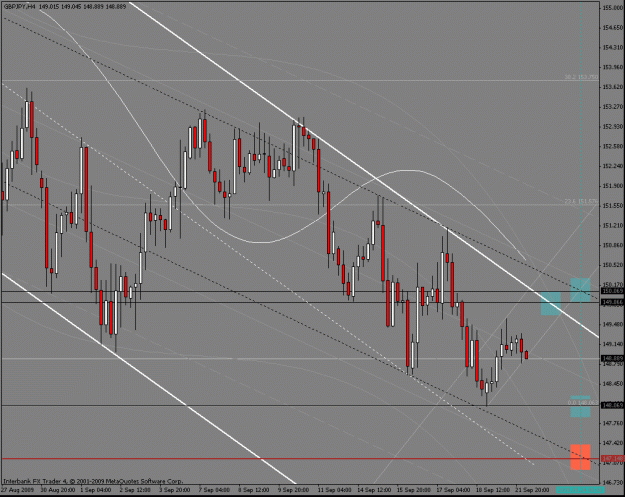The image size is (625, 497).
Task: Click the last small red candlestick
Action: tap(527, 355)
